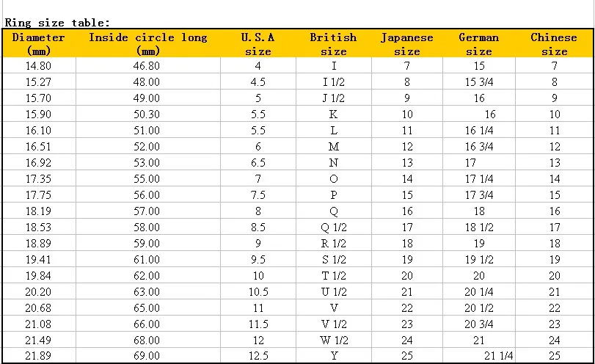Click the German size cell 19 1/2
Image resolution: width=595 pixels, height=364 pixels.
[x=479, y=259]
